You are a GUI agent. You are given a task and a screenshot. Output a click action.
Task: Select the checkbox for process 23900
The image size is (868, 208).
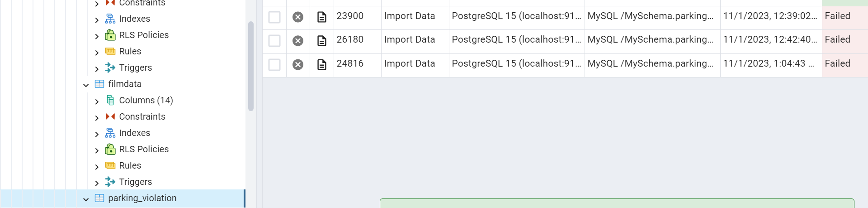tap(274, 17)
